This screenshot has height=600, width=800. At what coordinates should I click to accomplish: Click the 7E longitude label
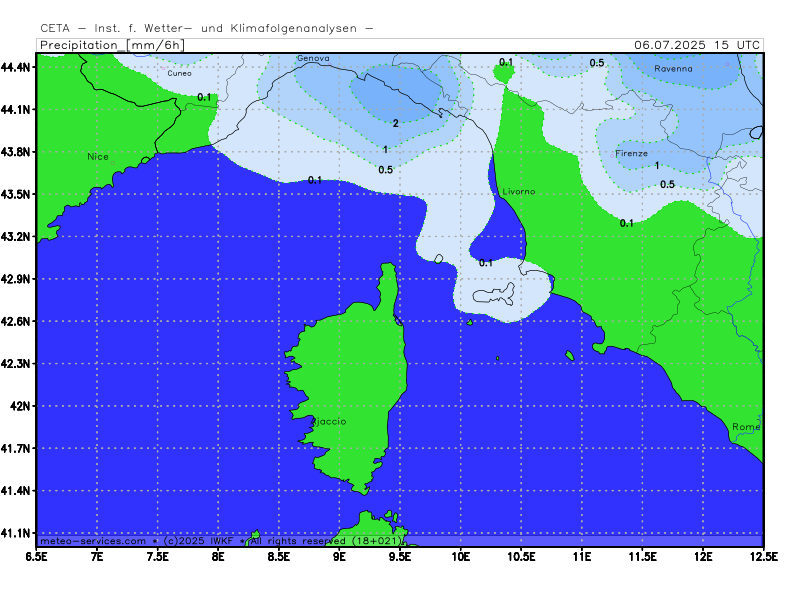point(97,556)
